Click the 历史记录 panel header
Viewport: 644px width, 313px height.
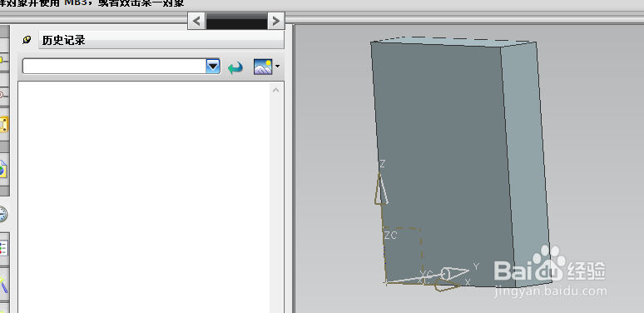coord(161,40)
